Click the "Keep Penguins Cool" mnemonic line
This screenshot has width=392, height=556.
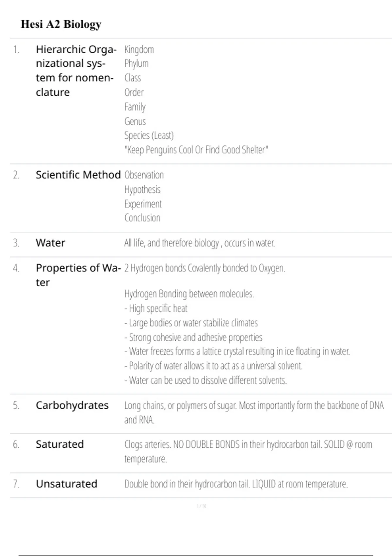tap(196, 150)
